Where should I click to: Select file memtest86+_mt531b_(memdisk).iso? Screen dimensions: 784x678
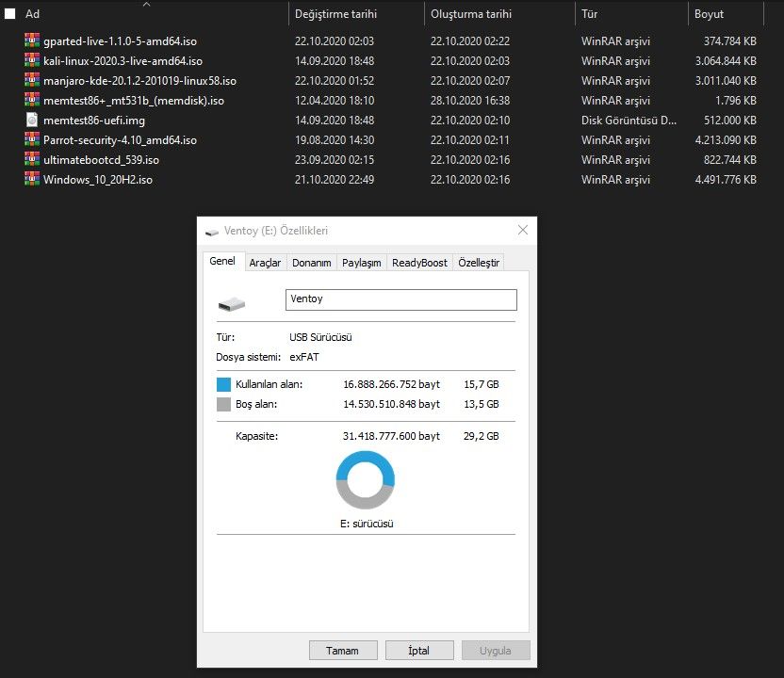pyautogui.click(x=134, y=101)
